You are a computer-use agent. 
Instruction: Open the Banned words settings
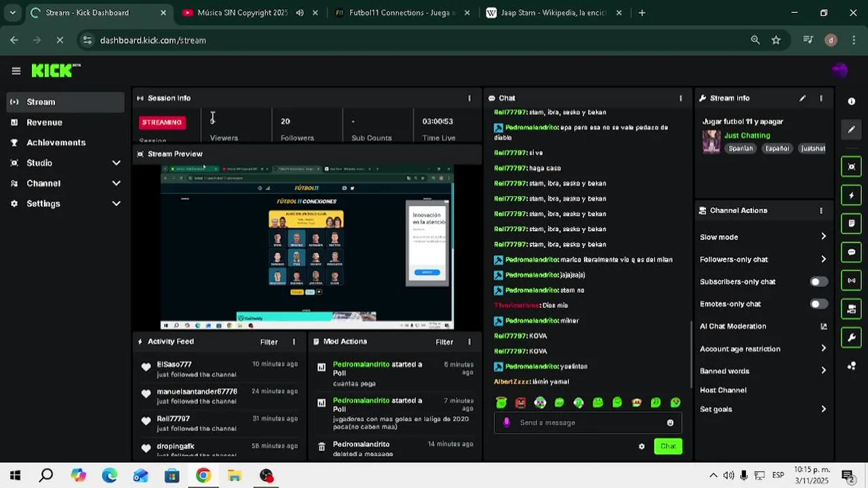coord(764,371)
